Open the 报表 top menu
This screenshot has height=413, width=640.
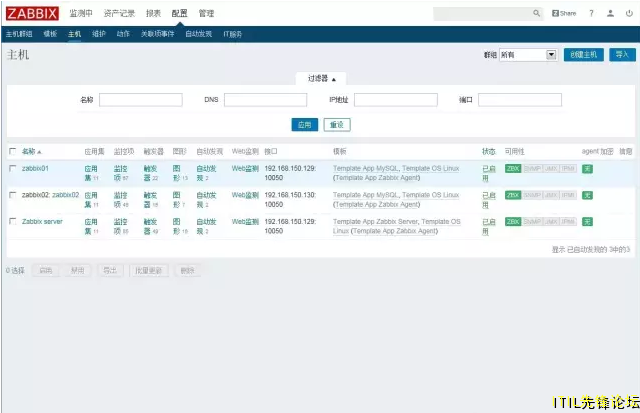tap(153, 13)
